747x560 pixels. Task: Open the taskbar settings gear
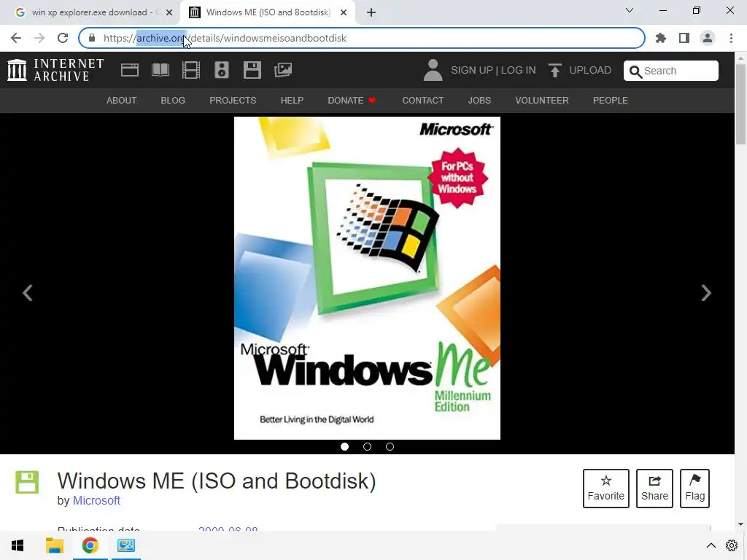coord(732,545)
